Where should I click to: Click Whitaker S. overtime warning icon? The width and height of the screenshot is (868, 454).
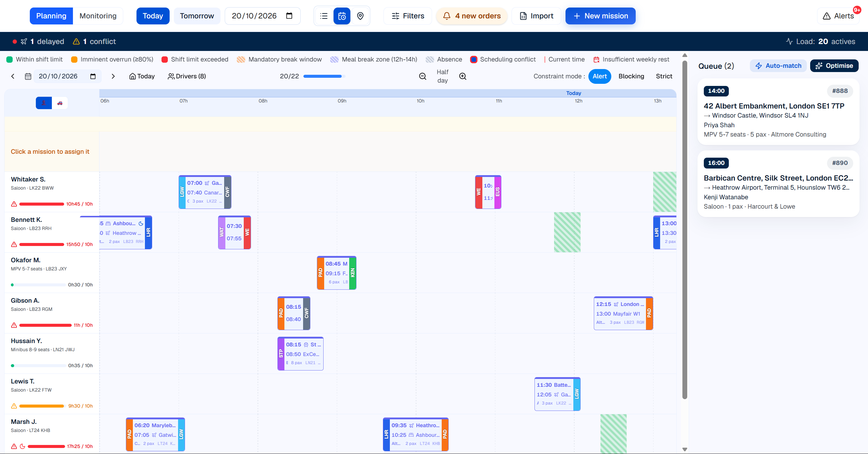[x=14, y=204]
